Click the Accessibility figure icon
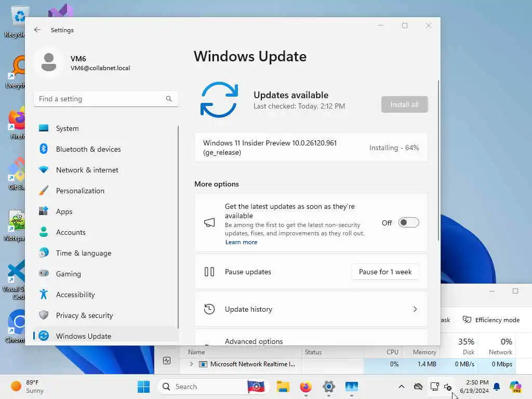The width and height of the screenshot is (532, 399). [44, 294]
